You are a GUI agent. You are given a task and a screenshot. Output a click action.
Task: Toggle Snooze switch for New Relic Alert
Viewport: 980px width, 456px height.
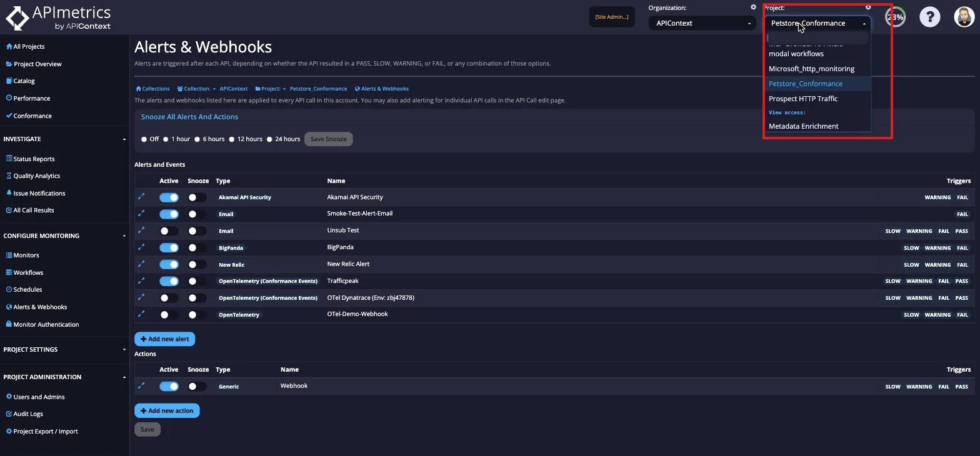[197, 265]
